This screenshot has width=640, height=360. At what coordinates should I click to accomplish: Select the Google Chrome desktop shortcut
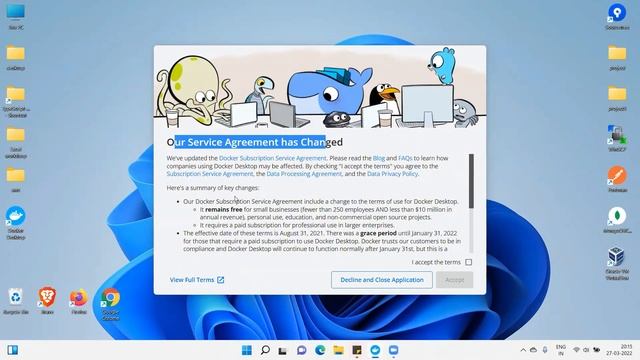111,304
